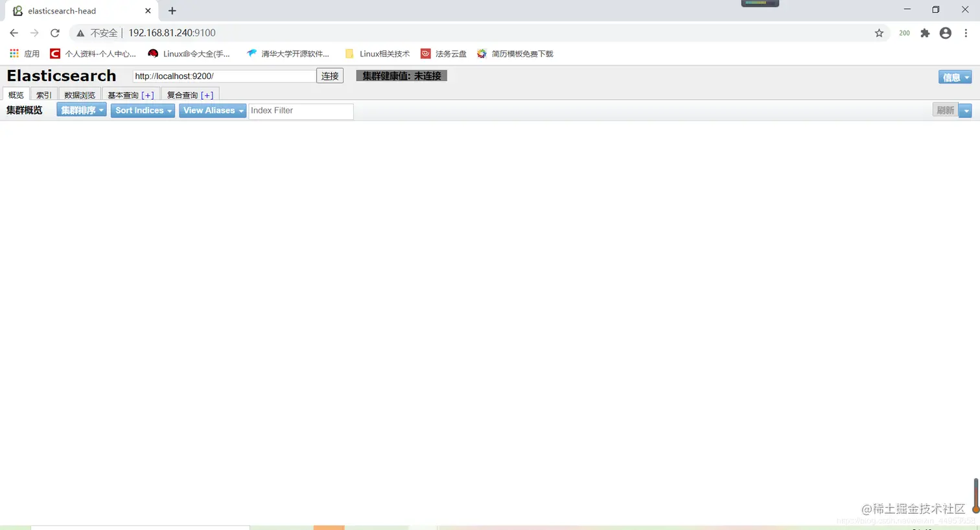Image resolution: width=980 pixels, height=530 pixels.
Task: Open the 集群排序 dropdown
Action: click(82, 110)
